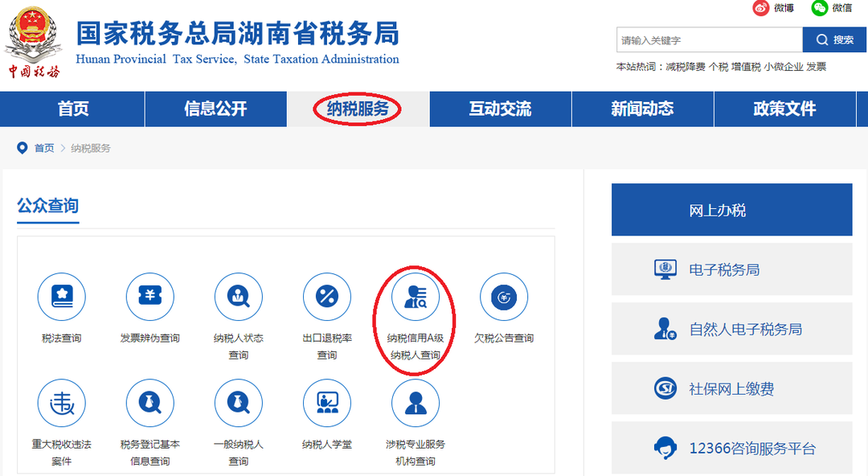This screenshot has width=868, height=476.
Task: Open the 重大税收违法案件 icon
Action: [x=61, y=404]
